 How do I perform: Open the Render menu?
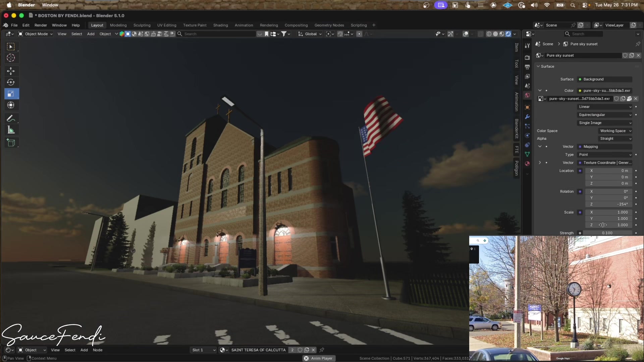[x=41, y=25]
